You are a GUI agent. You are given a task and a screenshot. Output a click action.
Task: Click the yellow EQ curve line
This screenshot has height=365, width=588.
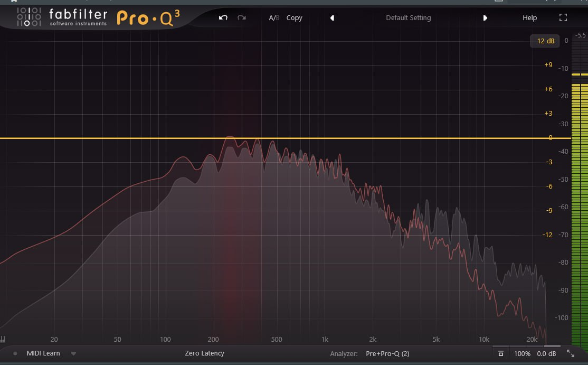pyautogui.click(x=285, y=138)
